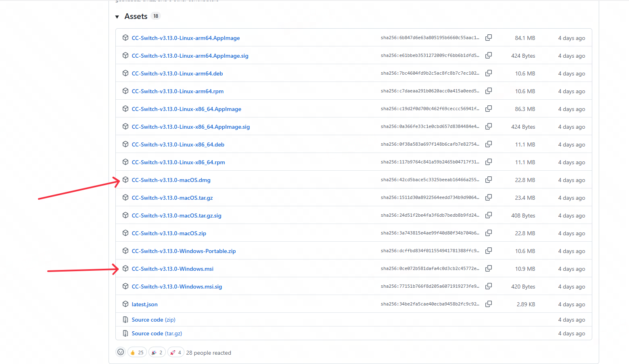Toggle thumbs up reaction with 25
This screenshot has height=364, width=629.
(x=137, y=352)
